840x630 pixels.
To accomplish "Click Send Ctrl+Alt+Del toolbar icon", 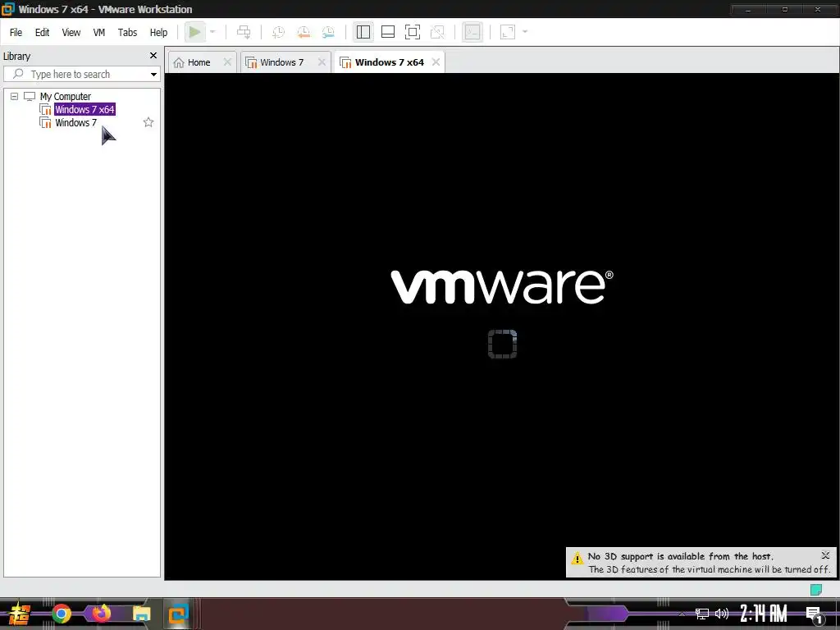I will coord(244,32).
